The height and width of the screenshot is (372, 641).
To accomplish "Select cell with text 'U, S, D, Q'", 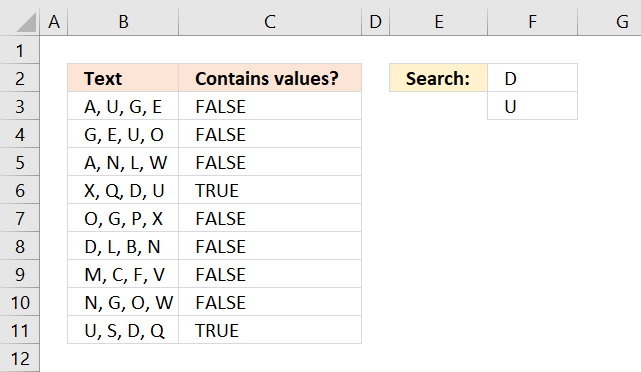I will 123,330.
